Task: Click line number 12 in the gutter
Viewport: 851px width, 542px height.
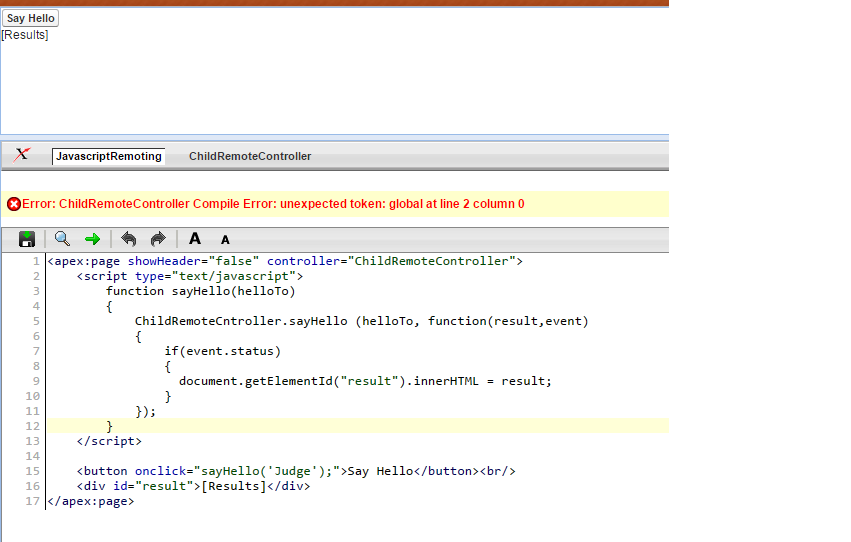Action: [x=33, y=426]
